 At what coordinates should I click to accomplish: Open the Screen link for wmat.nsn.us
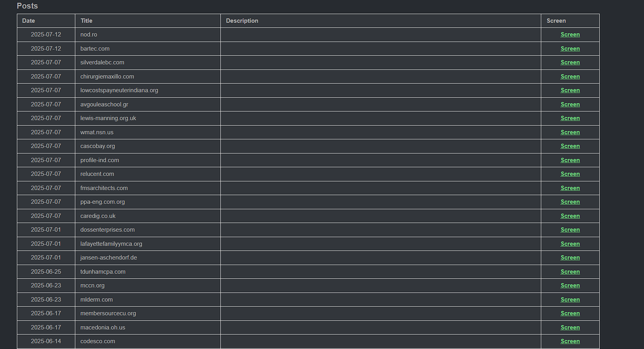click(x=570, y=132)
